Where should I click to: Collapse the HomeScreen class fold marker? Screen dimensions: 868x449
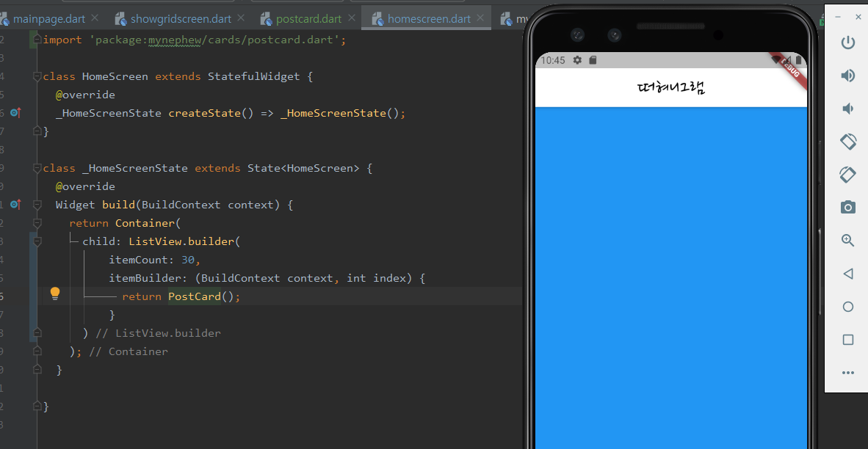[x=37, y=76]
